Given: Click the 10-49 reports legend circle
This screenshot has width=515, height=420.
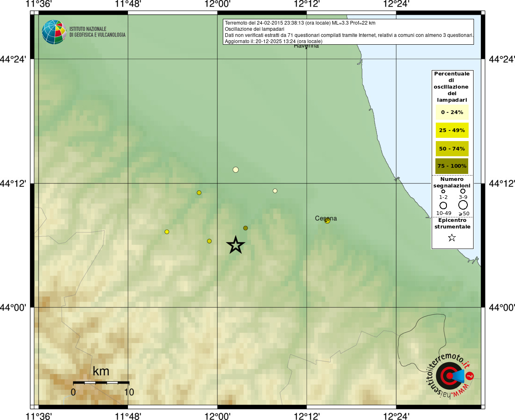Looking at the screenshot, I should 443,205.
